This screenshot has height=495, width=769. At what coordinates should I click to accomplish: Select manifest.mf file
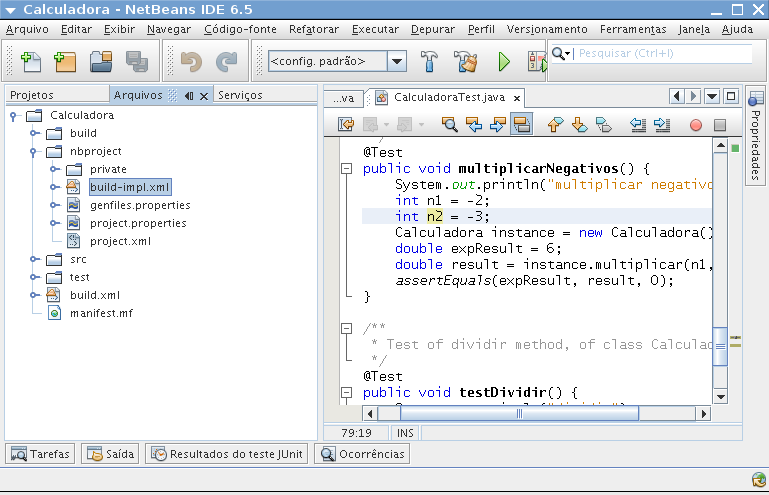(102, 313)
